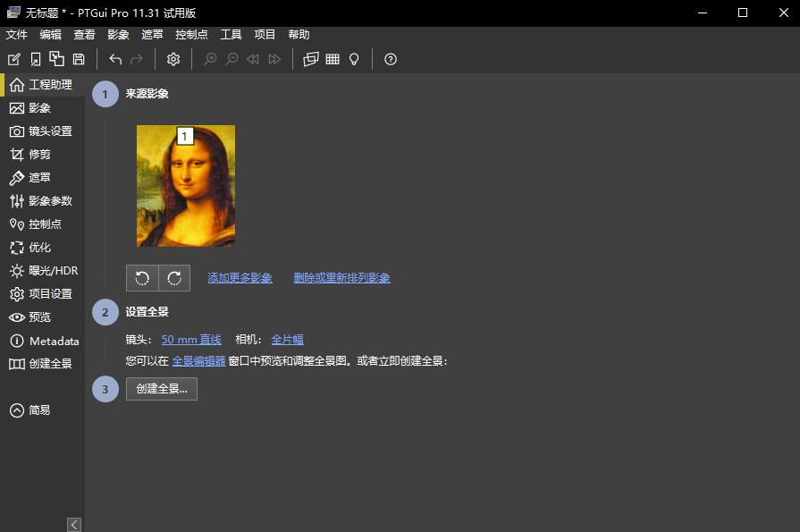Open the 工程助理 sidebar tab
The image size is (800, 532).
pos(42,85)
